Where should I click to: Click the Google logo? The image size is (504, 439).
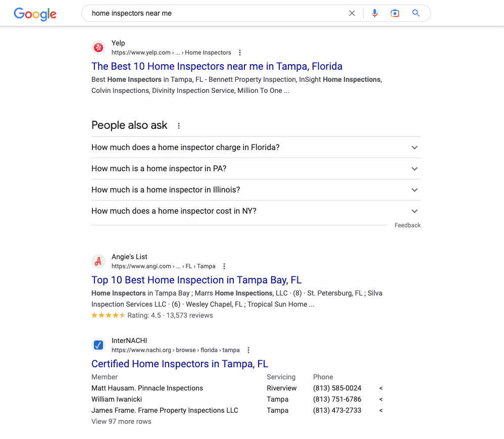pos(35,14)
